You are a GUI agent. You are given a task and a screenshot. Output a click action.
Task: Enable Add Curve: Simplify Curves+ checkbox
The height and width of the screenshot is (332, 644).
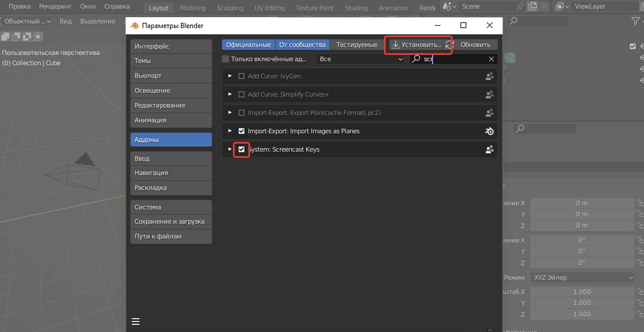point(241,95)
